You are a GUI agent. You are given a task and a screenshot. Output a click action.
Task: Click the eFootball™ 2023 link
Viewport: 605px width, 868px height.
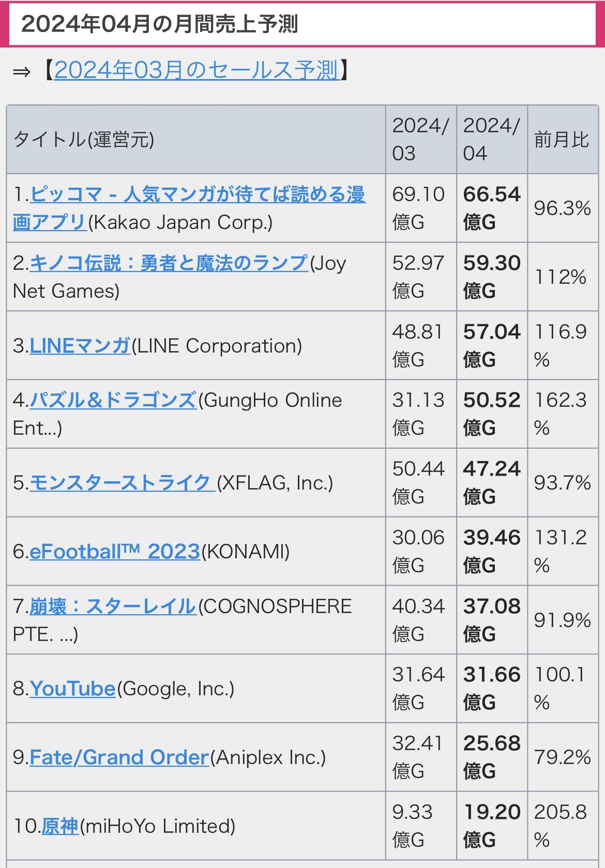pyautogui.click(x=115, y=551)
